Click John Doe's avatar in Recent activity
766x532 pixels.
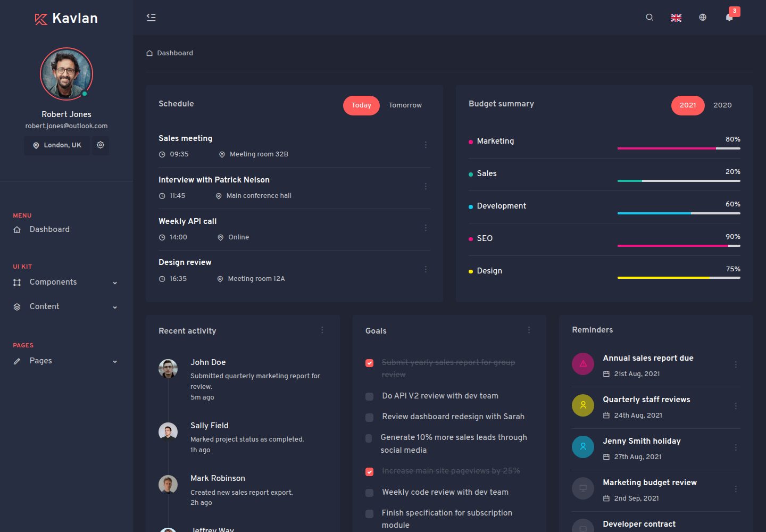coord(168,369)
